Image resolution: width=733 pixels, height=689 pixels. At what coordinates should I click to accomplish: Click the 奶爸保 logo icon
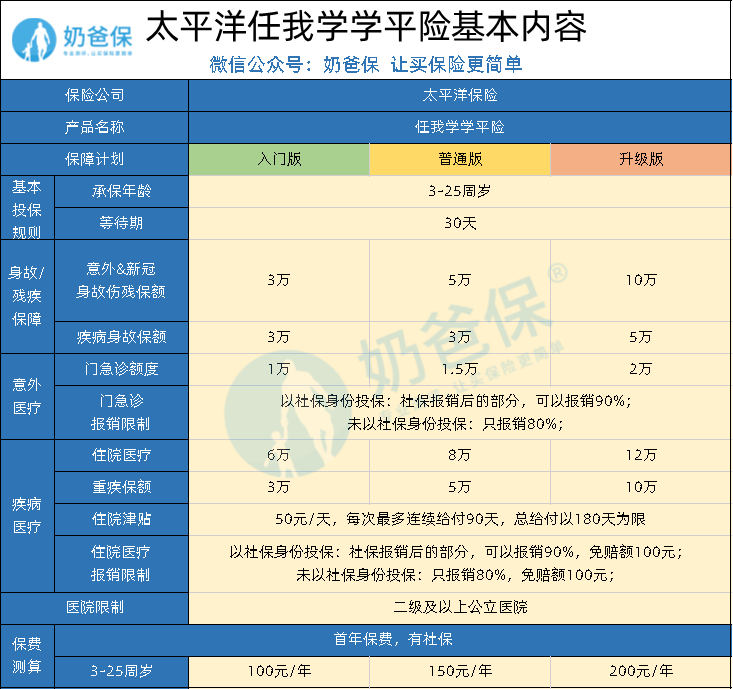click(x=34, y=40)
